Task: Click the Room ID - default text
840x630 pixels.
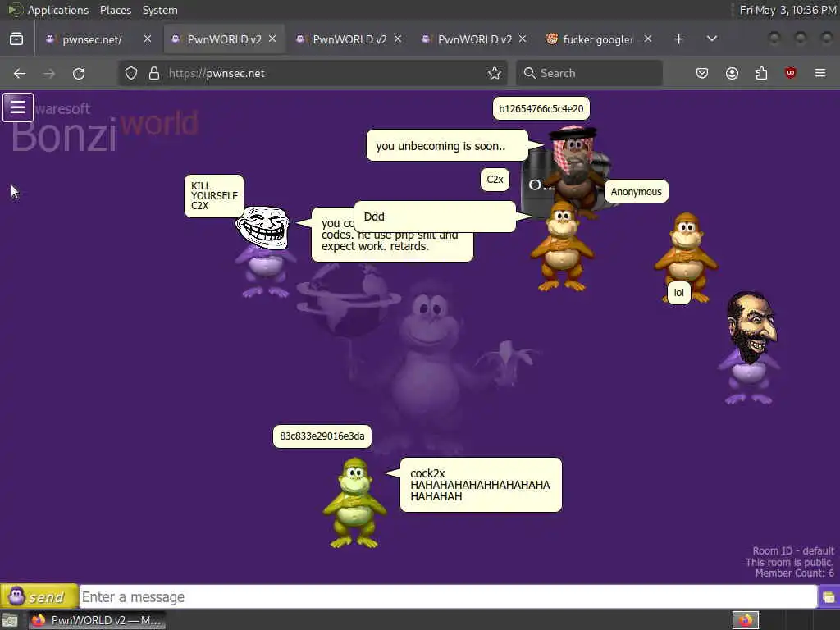Action: [793, 550]
